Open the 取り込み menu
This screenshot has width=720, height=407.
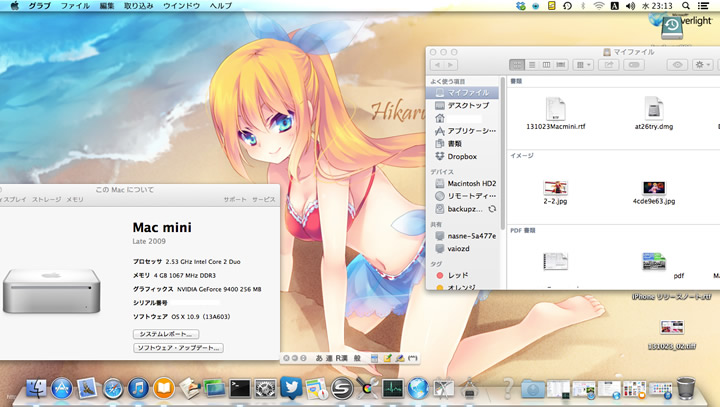139,6
